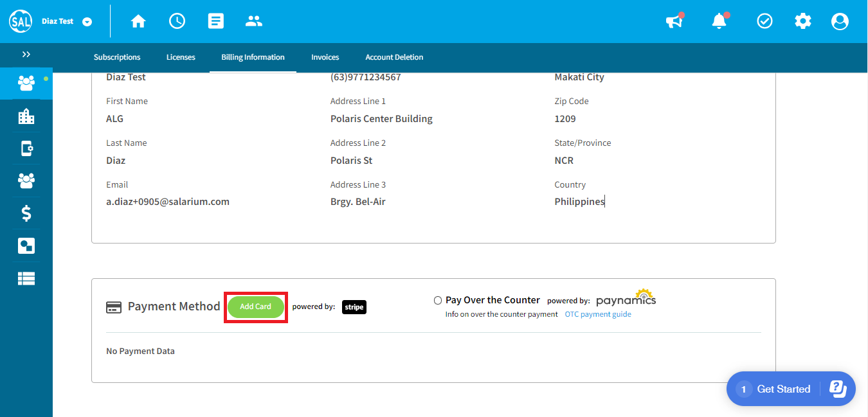Open the user profile avatar icon

coord(840,21)
